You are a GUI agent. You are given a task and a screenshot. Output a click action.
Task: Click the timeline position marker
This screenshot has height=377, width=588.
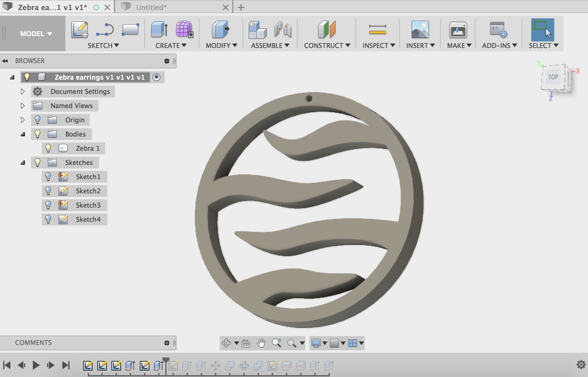(x=166, y=360)
